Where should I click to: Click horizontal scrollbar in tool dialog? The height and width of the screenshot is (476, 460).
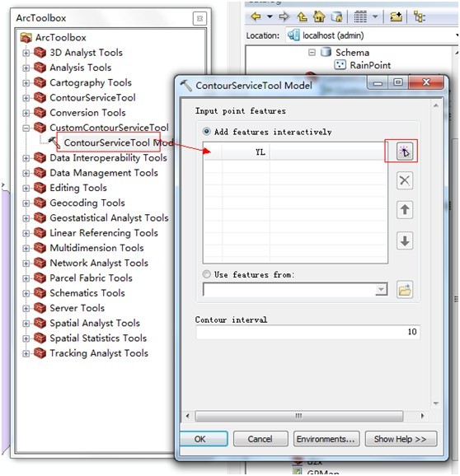(299, 416)
